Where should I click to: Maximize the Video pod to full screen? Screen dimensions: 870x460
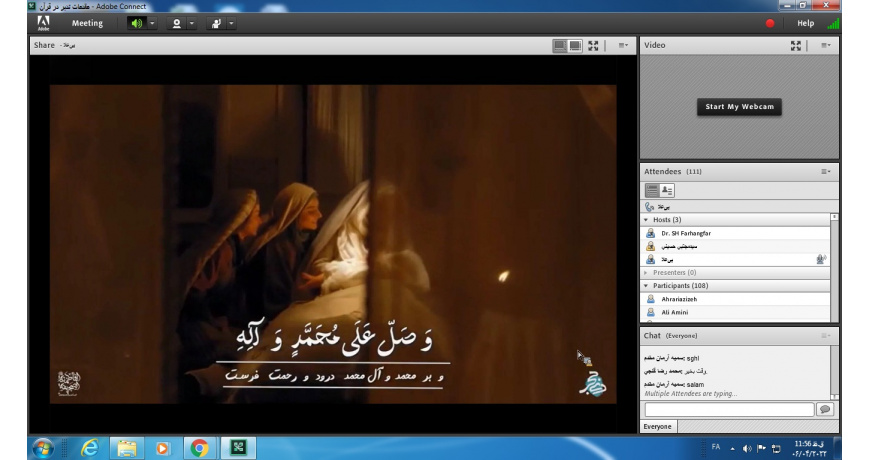796,46
